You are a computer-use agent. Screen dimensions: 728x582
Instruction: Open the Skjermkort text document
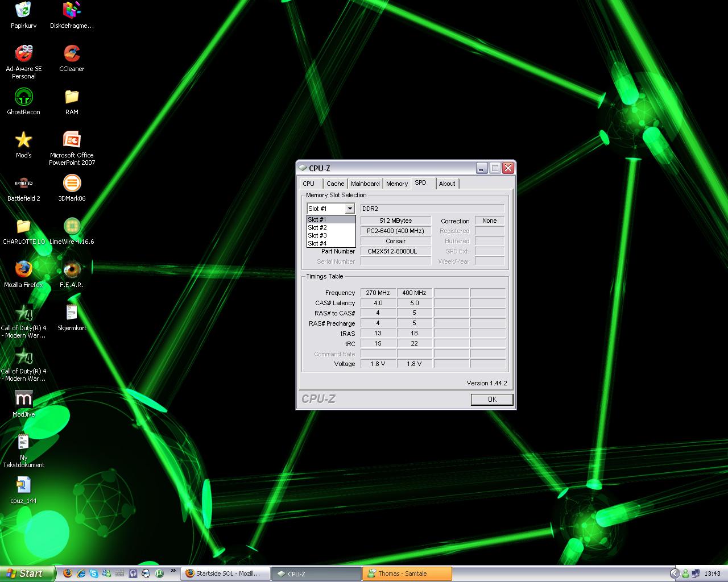(72, 318)
